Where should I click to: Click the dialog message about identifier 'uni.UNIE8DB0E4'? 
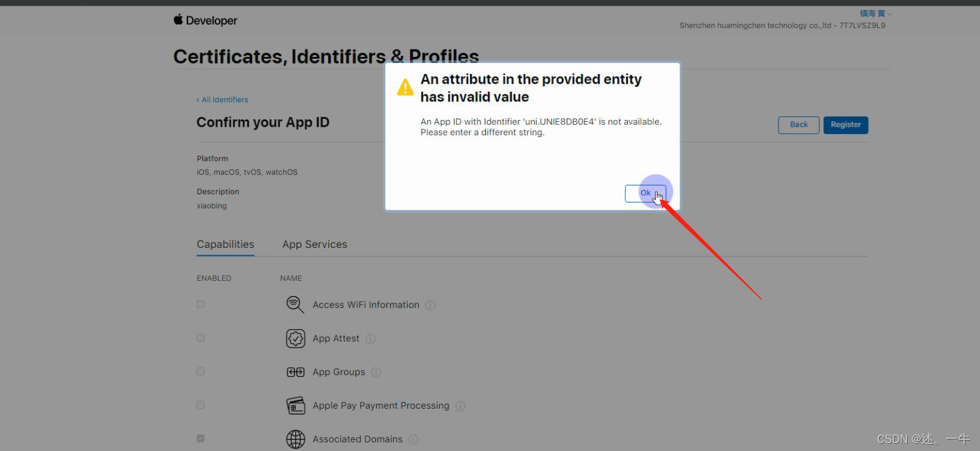[x=541, y=127]
